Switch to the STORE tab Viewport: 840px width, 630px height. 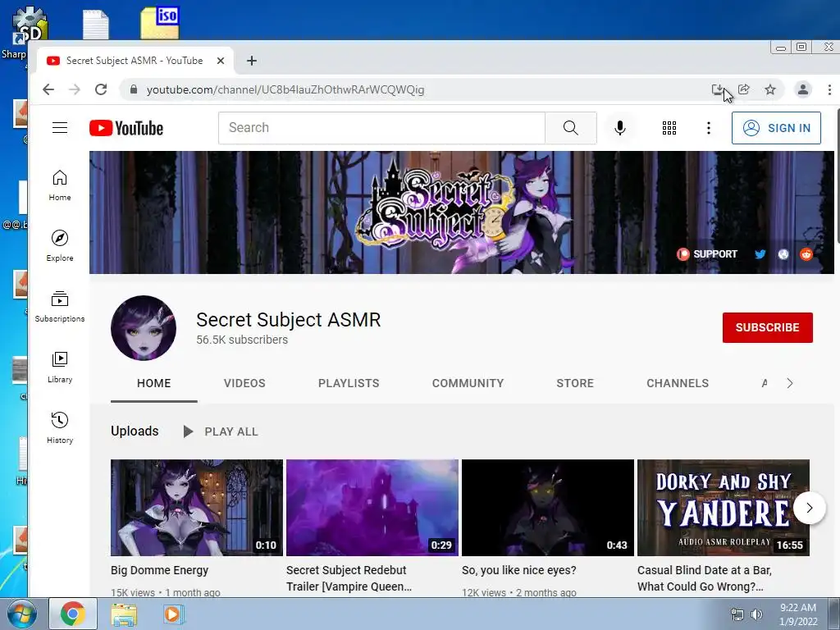[x=575, y=383]
